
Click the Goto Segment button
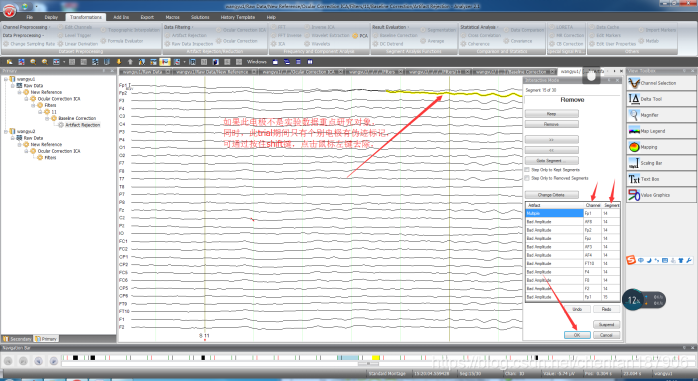point(552,161)
